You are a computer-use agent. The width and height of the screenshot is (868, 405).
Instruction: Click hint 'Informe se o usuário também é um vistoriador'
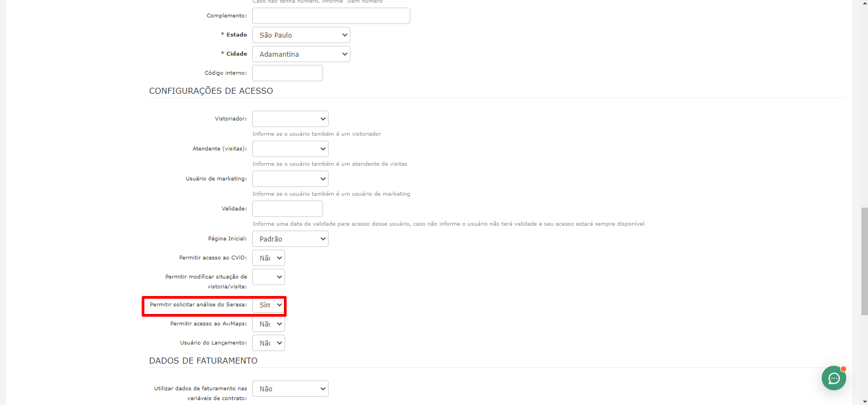(x=317, y=134)
